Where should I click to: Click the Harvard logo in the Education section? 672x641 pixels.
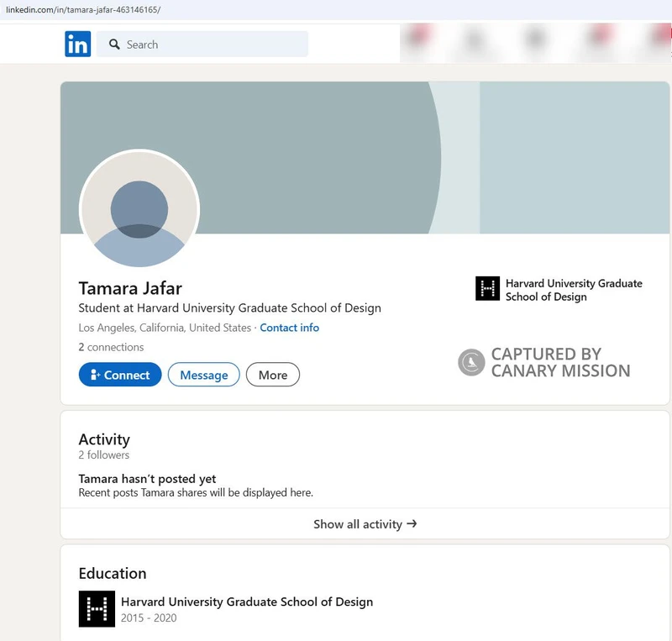coord(97,608)
